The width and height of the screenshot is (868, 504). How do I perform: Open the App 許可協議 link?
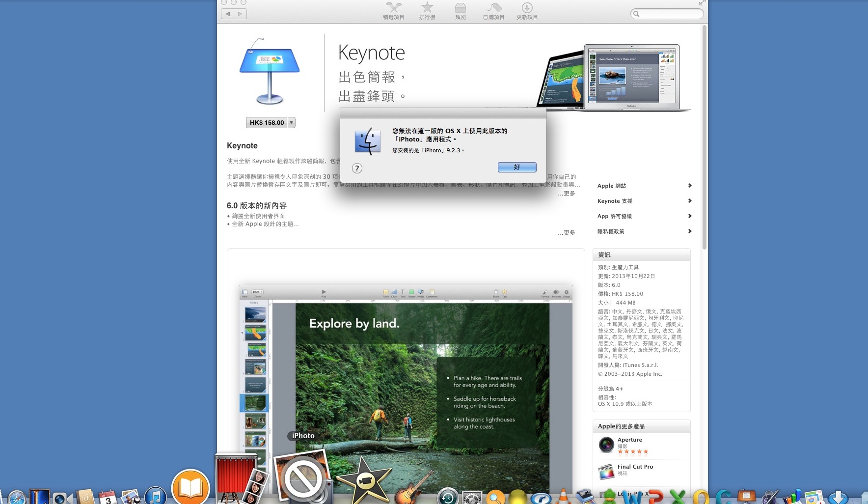point(615,216)
